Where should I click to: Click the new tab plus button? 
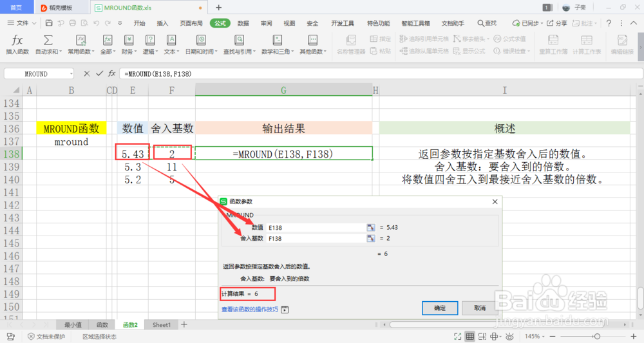[x=218, y=7]
